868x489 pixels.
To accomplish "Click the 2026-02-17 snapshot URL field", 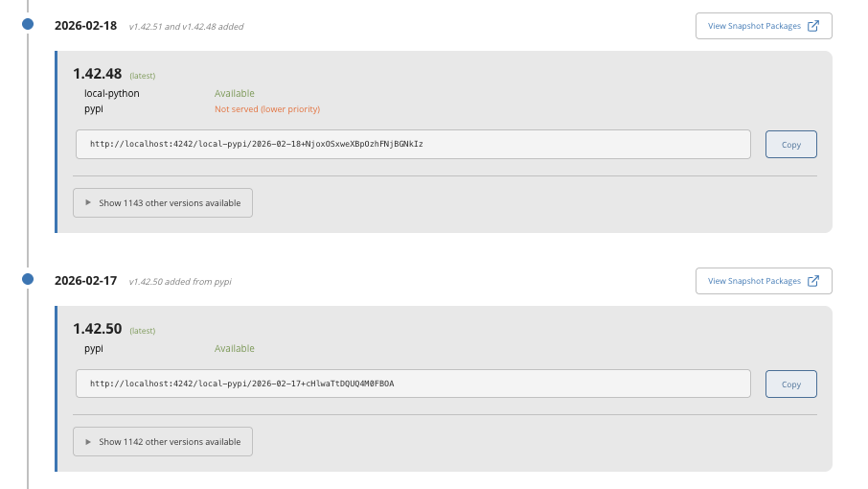I will click(413, 384).
